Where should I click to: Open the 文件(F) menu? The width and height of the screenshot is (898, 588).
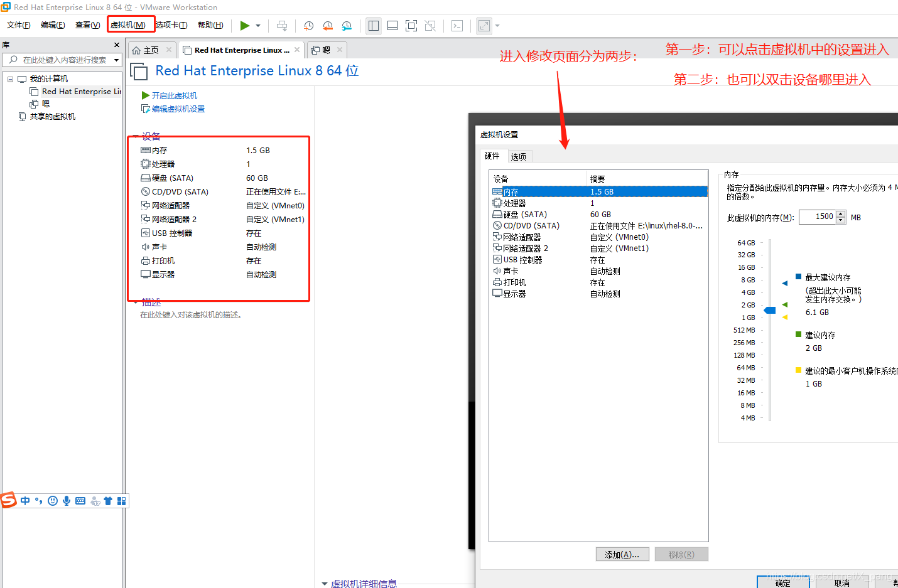19,25
